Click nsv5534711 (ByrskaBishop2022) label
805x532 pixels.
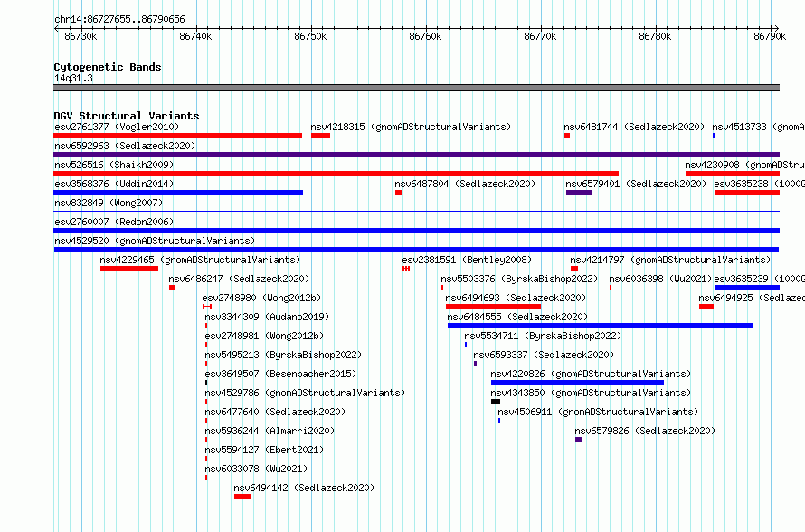(544, 336)
